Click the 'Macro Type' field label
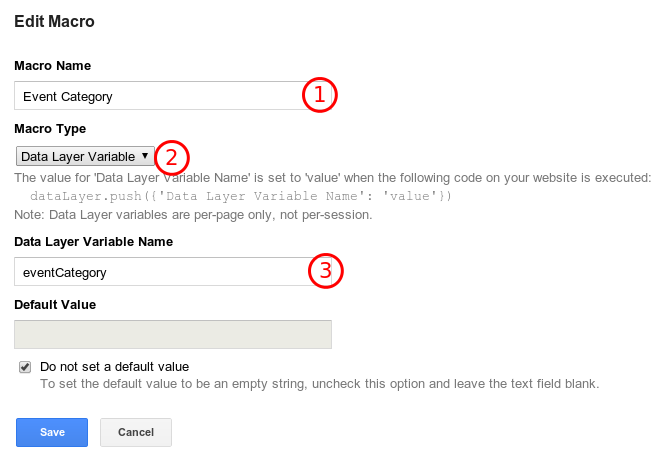This screenshot has width=669, height=457. 50,129
